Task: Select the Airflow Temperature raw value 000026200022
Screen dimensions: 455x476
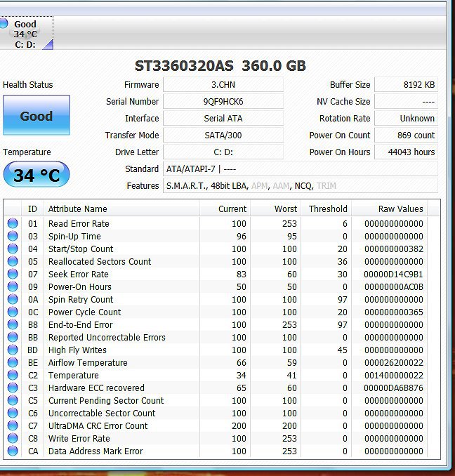Action: (x=393, y=363)
